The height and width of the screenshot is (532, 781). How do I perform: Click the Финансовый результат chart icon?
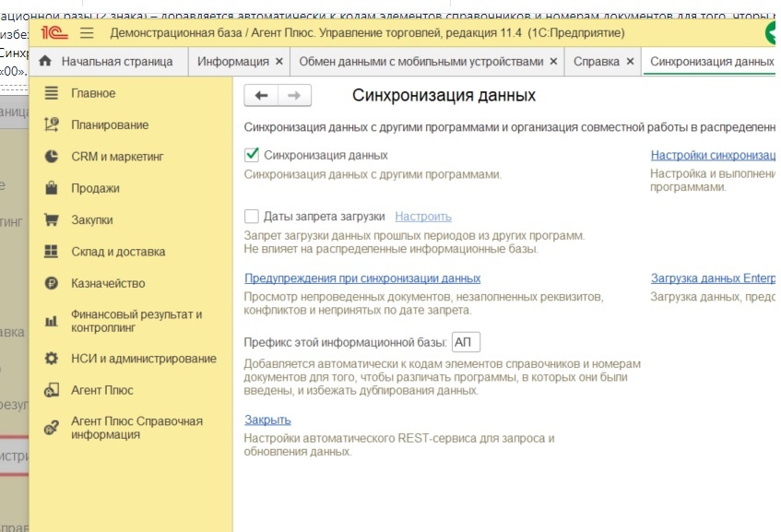click(x=52, y=321)
